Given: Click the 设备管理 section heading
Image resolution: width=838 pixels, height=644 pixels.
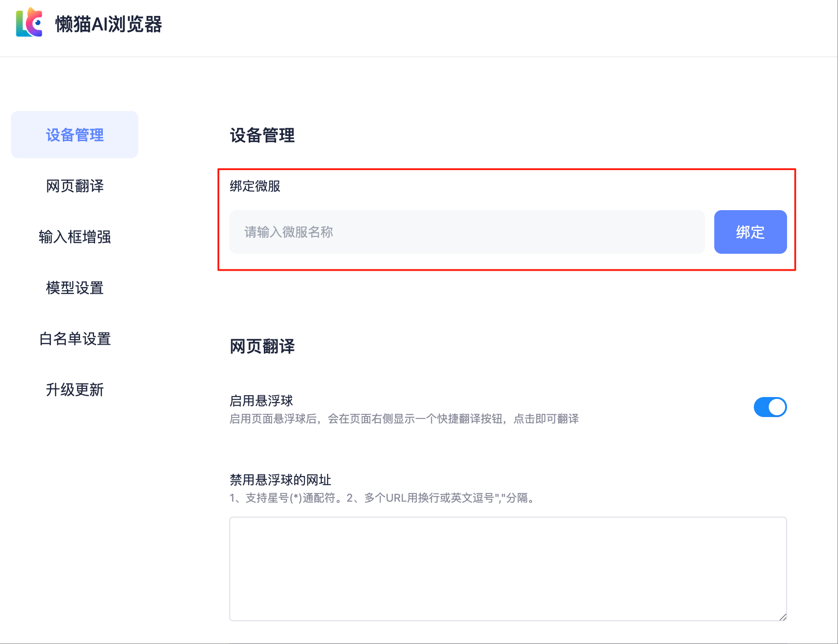Looking at the screenshot, I should (x=262, y=135).
